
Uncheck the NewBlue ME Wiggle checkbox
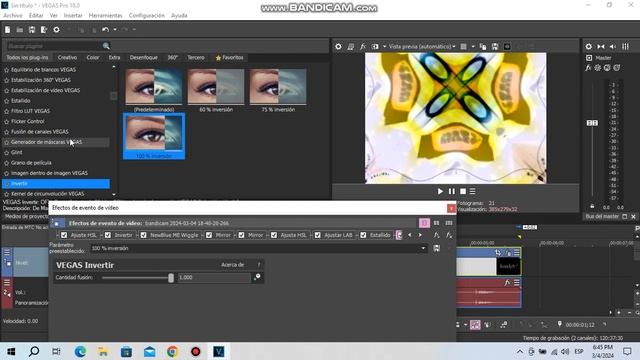click(x=143, y=235)
